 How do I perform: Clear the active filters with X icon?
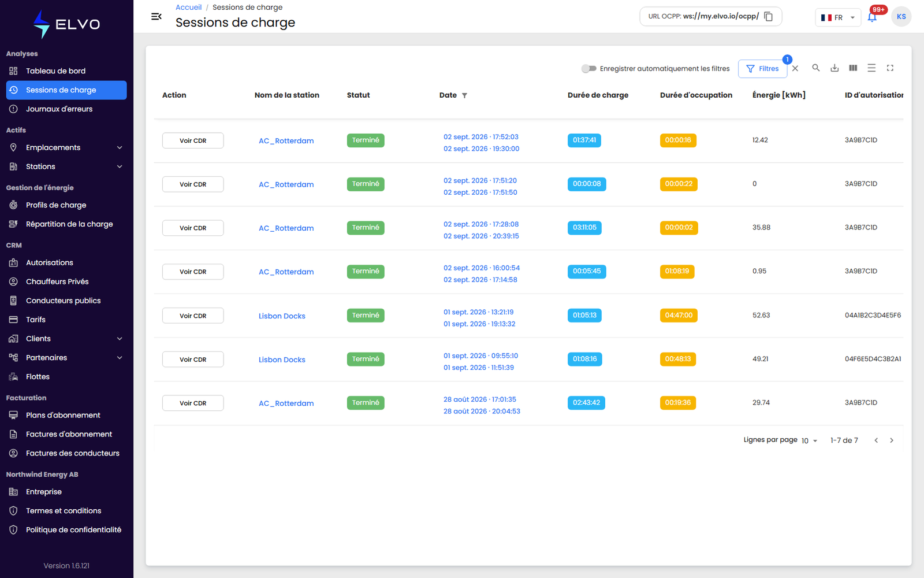(x=795, y=68)
